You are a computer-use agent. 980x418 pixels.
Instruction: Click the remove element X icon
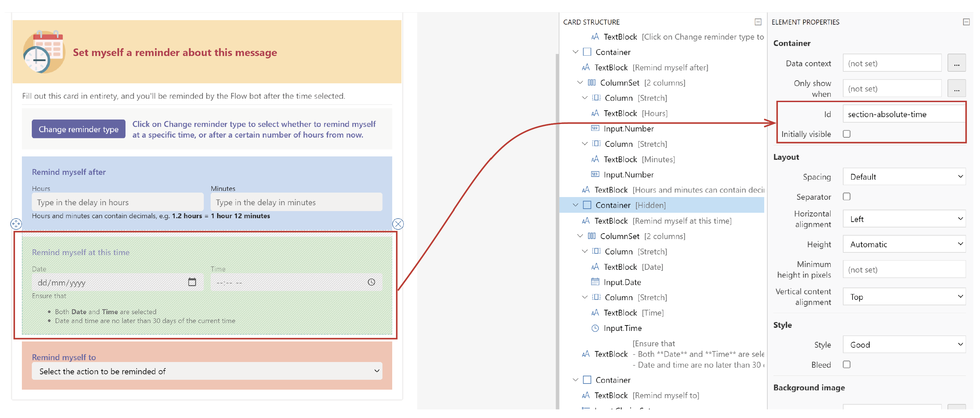(x=398, y=224)
